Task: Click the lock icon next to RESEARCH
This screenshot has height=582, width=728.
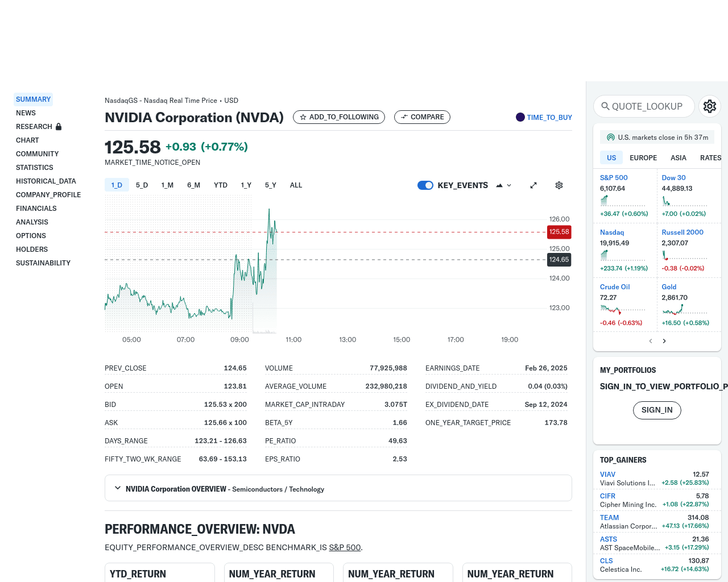Action: tap(59, 127)
